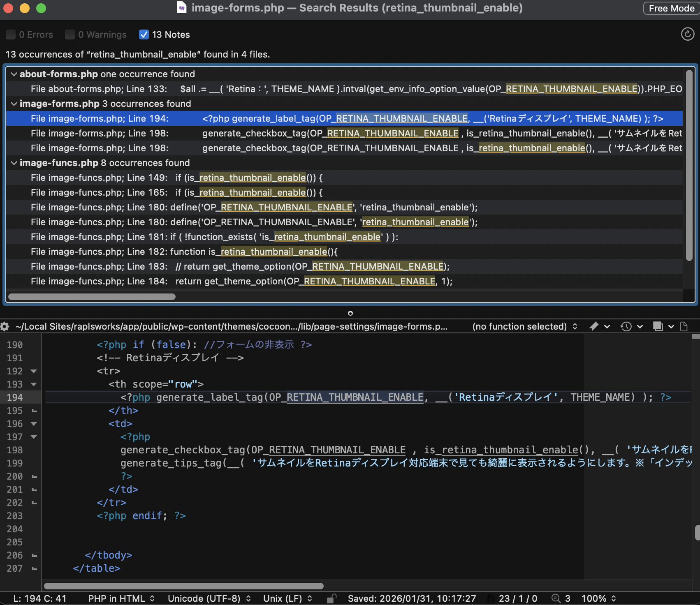The width and height of the screenshot is (700, 605).
Task: Select the about-forms.php Line 133 result
Action: click(x=344, y=89)
